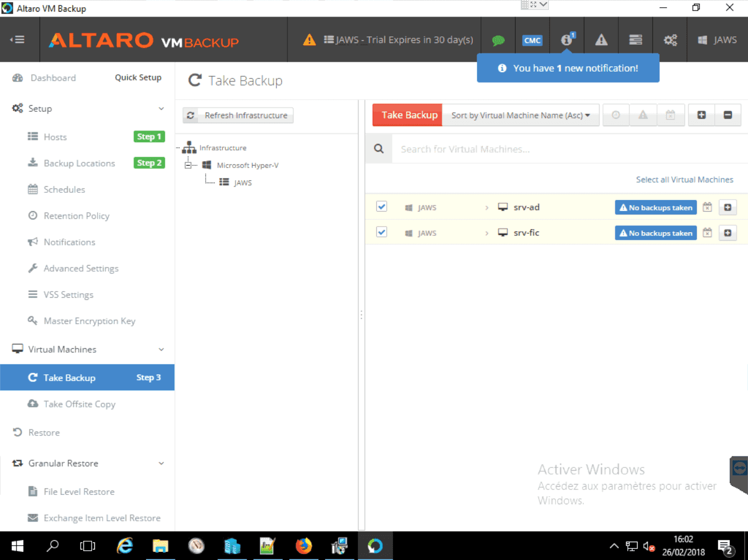Click the settings gears icon in header
This screenshot has width=748, height=560.
pyautogui.click(x=670, y=40)
